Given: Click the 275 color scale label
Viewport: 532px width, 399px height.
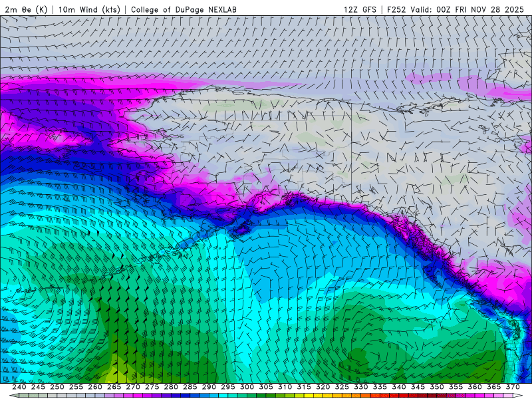Looking at the screenshot, I should [x=152, y=387].
